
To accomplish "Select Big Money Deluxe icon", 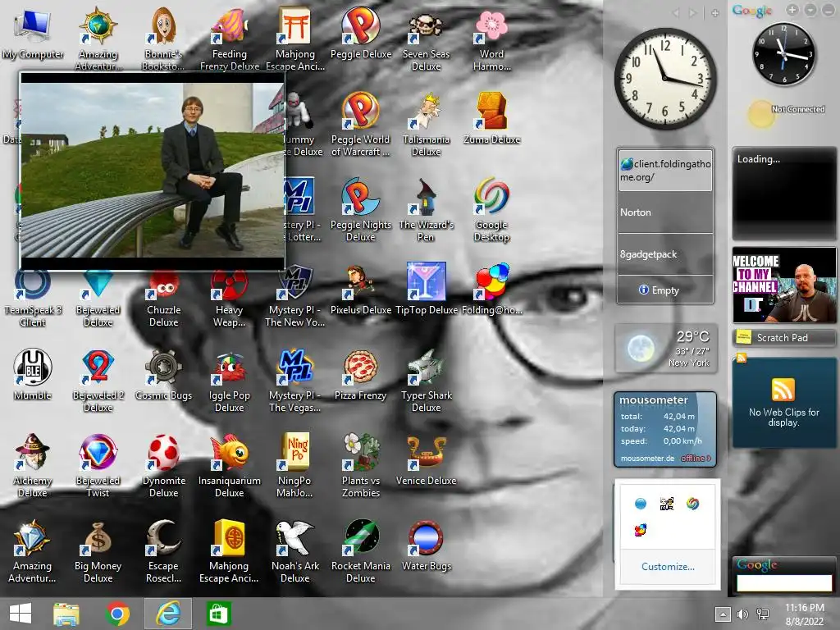I will 98,552.
